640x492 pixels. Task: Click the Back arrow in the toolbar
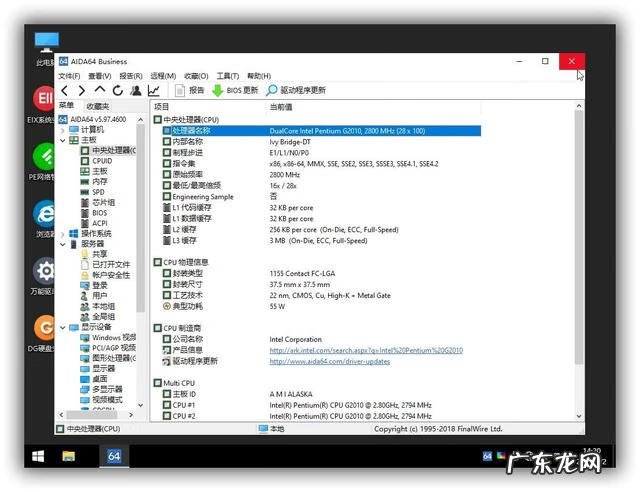[66, 90]
